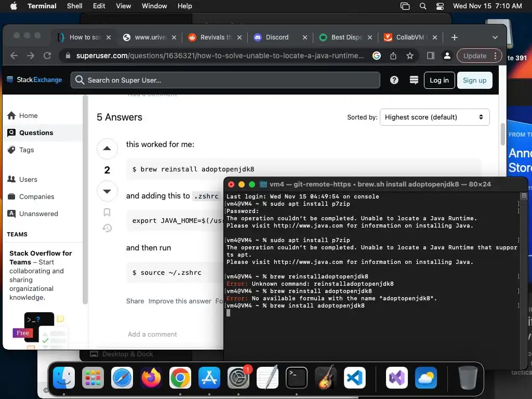Open Control Center in menu bar
This screenshot has height=399, width=532.
(440, 6)
